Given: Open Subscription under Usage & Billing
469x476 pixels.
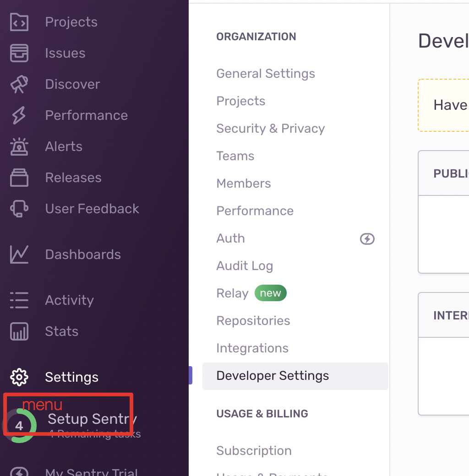Looking at the screenshot, I should coord(254,451).
